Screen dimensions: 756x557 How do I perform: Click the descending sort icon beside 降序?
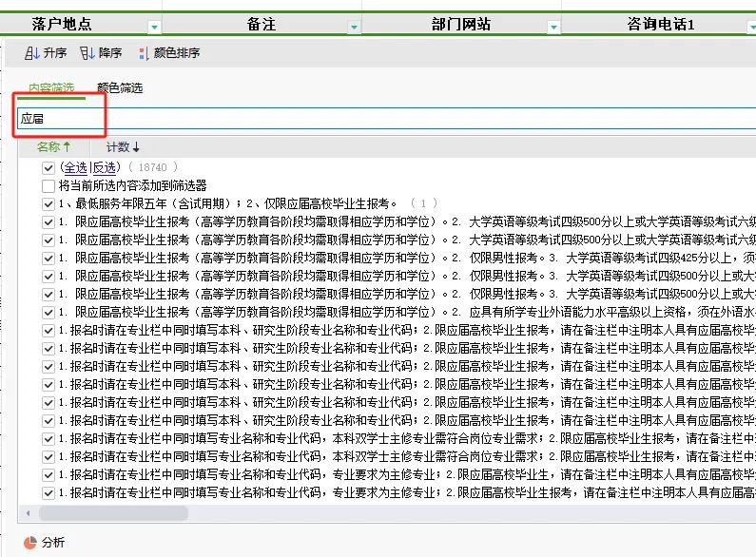87,53
